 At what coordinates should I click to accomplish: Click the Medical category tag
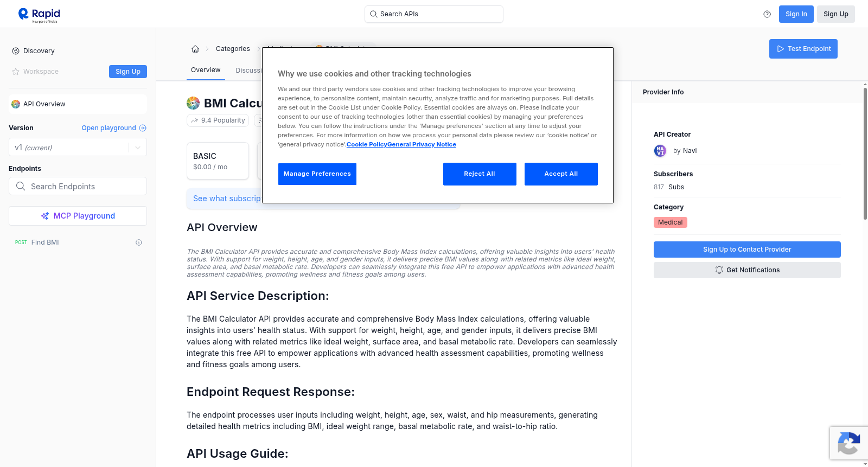point(670,222)
